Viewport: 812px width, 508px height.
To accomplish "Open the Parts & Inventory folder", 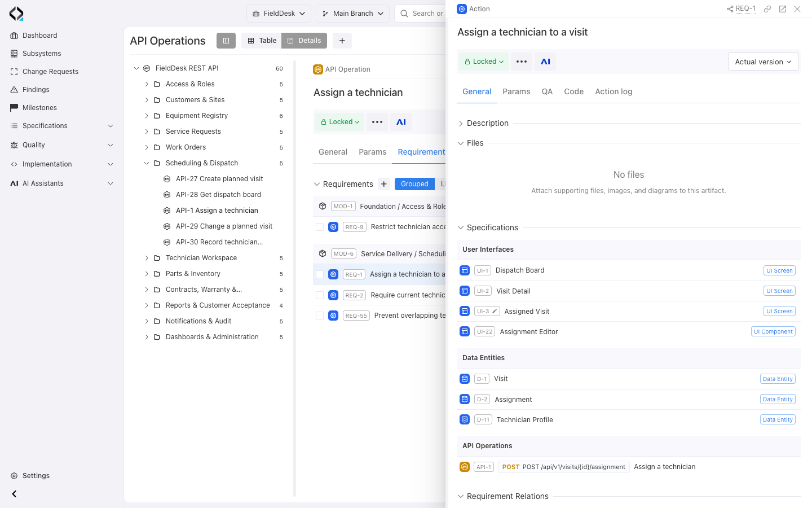I will tap(193, 274).
